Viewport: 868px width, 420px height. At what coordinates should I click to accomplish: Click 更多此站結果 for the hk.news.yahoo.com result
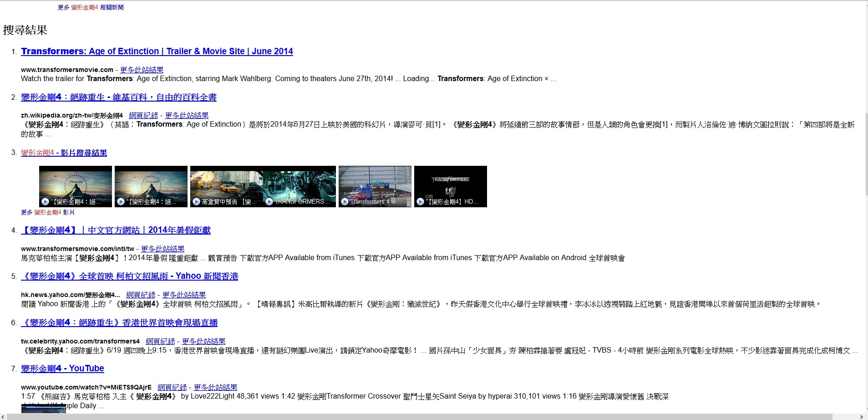(x=184, y=295)
